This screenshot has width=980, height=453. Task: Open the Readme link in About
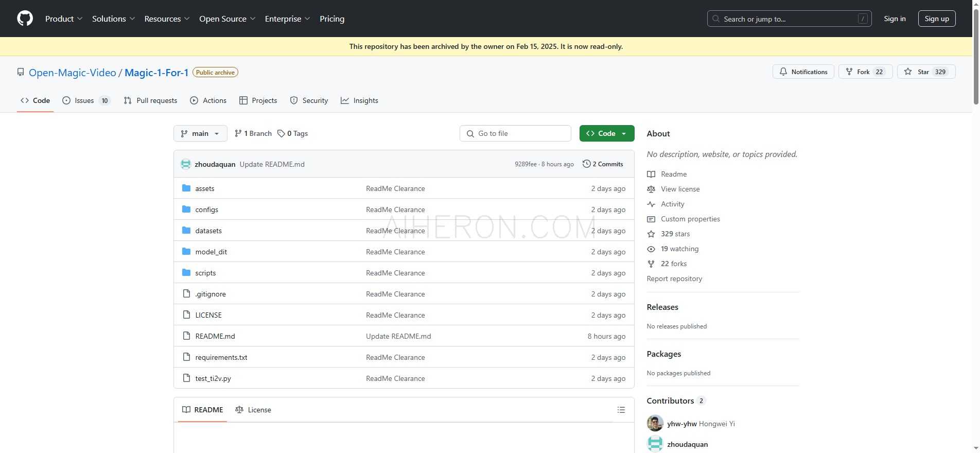pos(667,174)
